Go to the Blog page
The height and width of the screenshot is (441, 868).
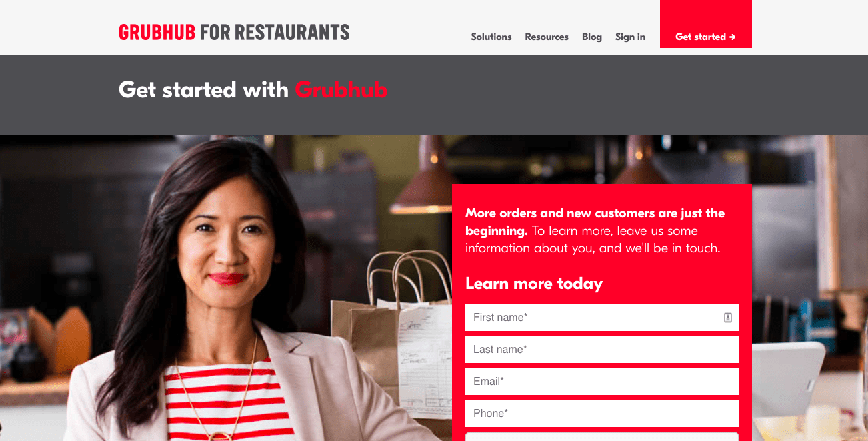tap(592, 37)
